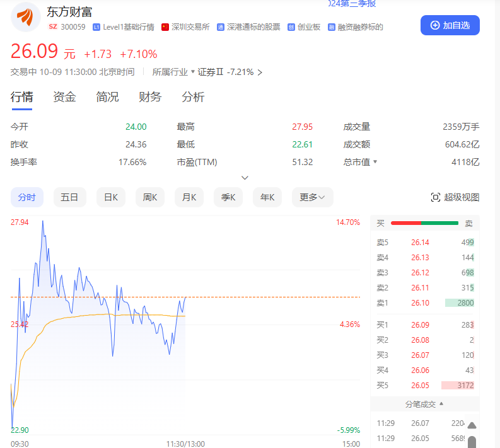Screen dimensions: 500x448
Task: Click the trade list scrollbar thumb
Action: [472, 442]
